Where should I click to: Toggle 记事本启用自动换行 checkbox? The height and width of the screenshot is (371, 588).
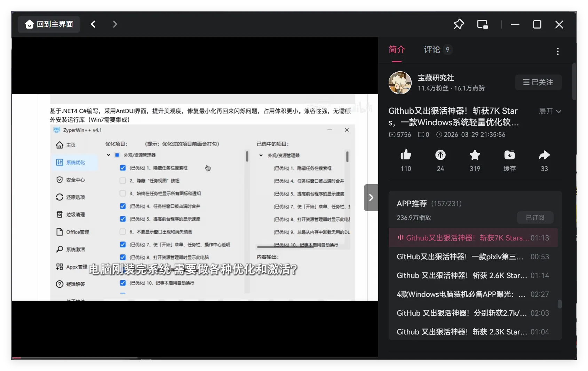point(122,283)
